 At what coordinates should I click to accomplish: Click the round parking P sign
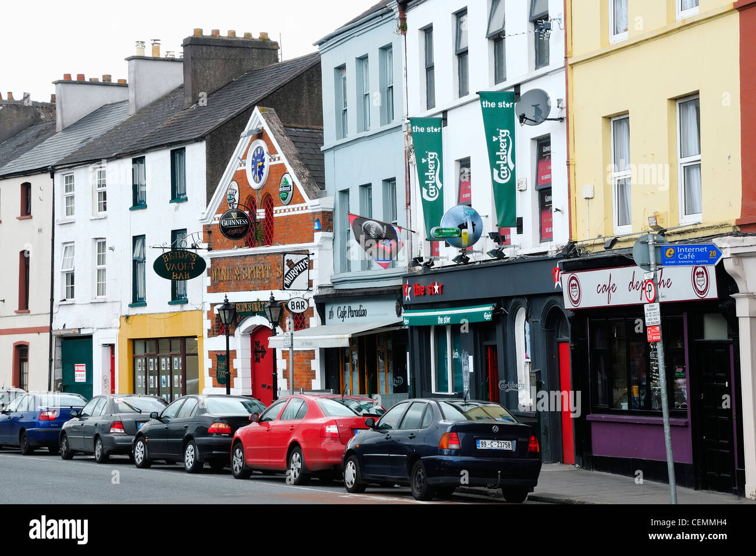[x=650, y=291]
